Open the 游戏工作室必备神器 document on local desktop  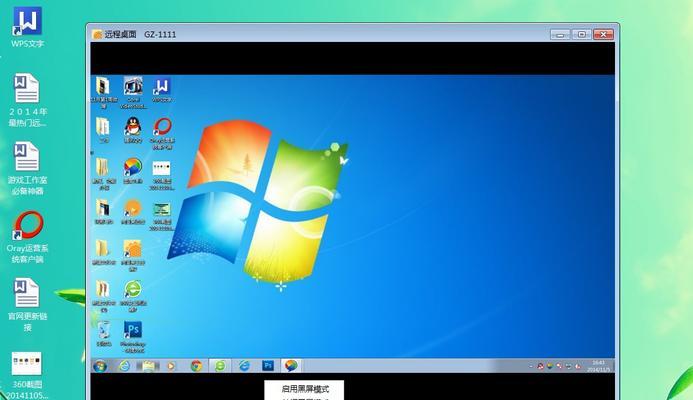point(27,168)
